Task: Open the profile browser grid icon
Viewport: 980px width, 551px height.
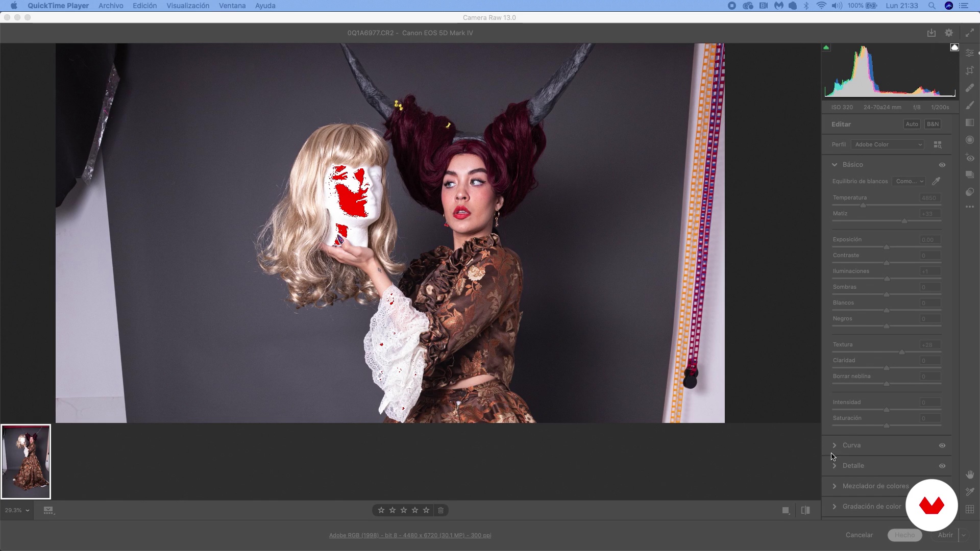Action: 938,145
